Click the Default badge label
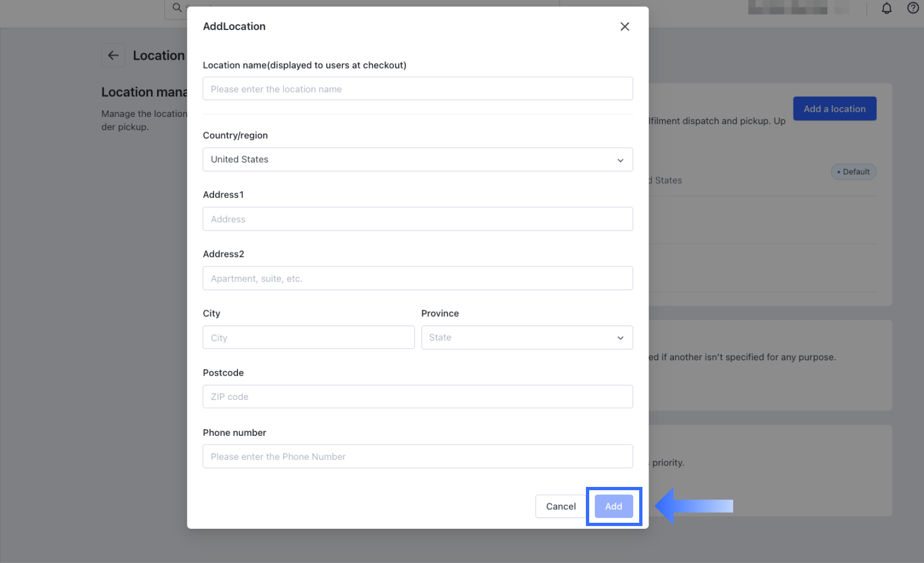The height and width of the screenshot is (563, 924). (853, 172)
